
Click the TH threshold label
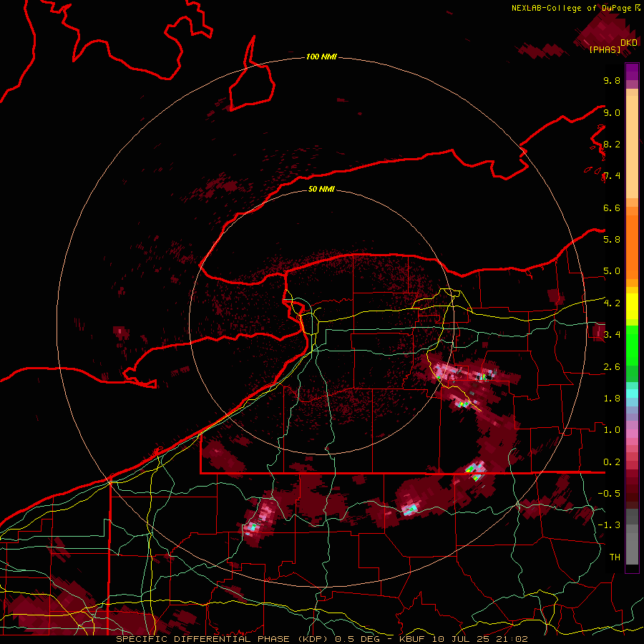[x=615, y=557]
